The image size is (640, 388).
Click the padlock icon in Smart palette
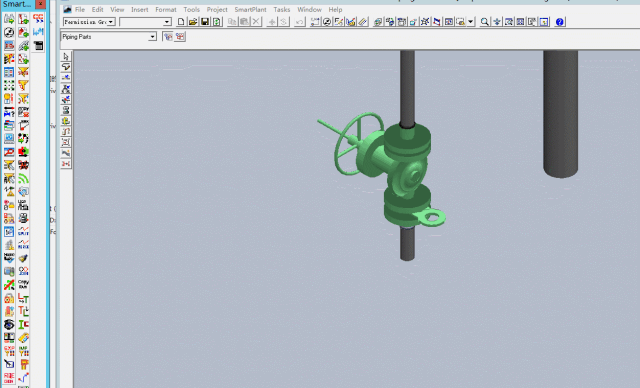[x=9, y=298]
